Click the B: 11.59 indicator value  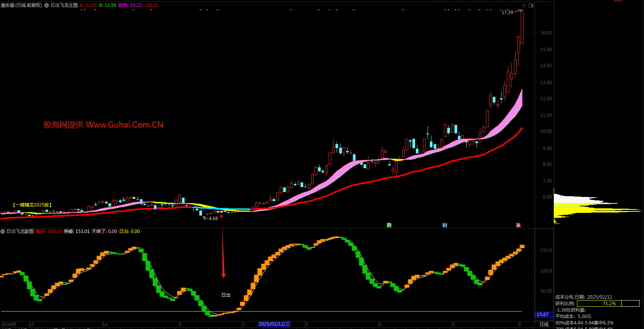coord(108,5)
